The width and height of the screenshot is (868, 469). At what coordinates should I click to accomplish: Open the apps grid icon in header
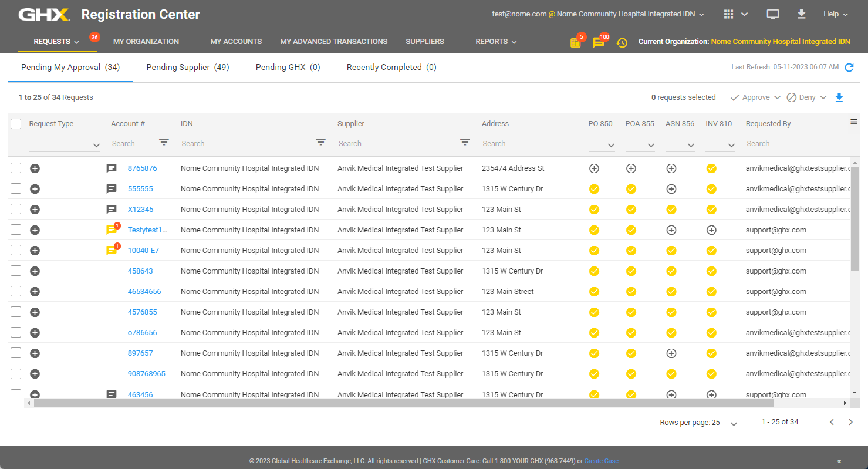(729, 14)
